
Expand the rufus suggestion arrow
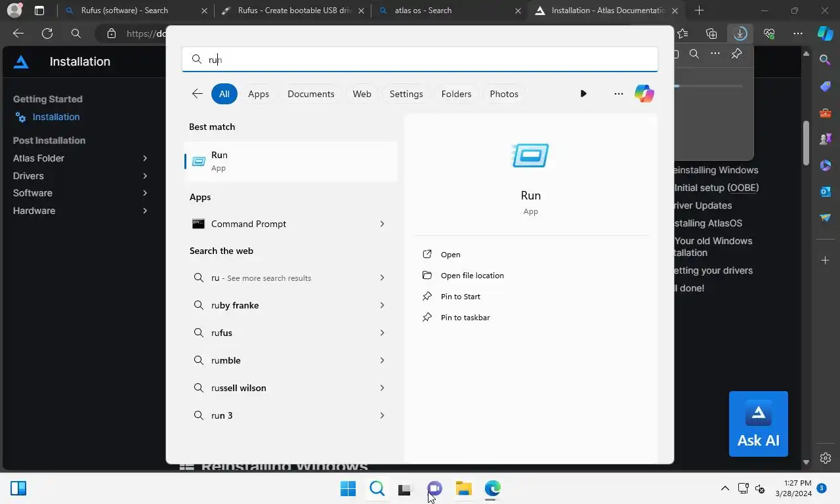pos(382,333)
